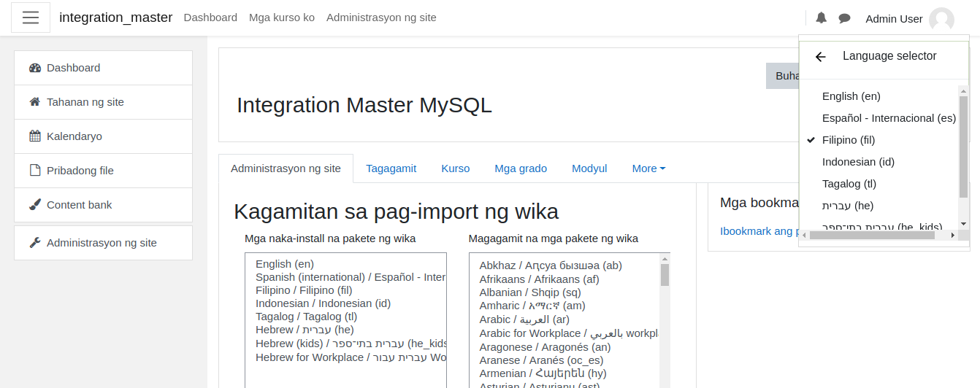Choose Español - Internacional (es) language
980x388 pixels.
[x=889, y=118]
